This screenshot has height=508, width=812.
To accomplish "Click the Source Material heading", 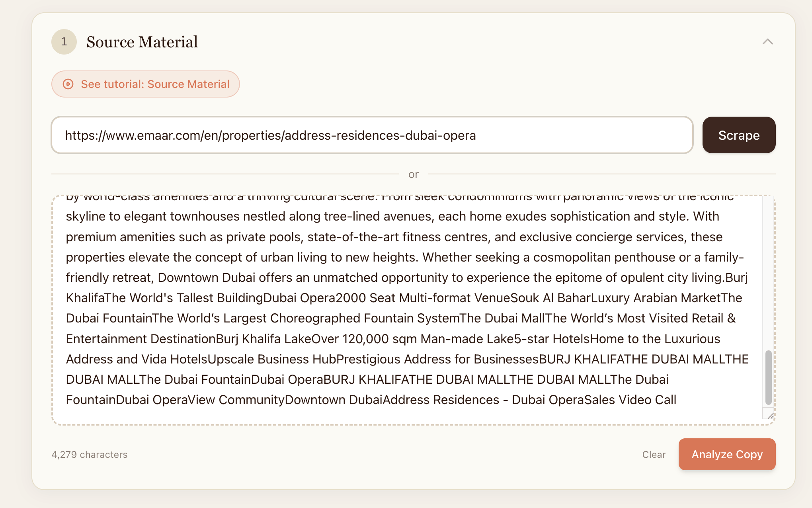I will click(142, 42).
